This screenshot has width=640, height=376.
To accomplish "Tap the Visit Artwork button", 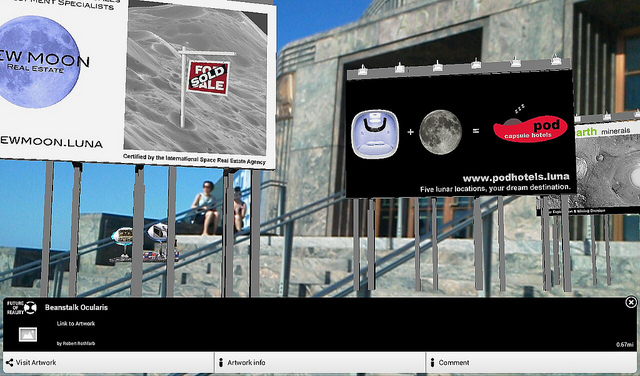I will point(108,363).
